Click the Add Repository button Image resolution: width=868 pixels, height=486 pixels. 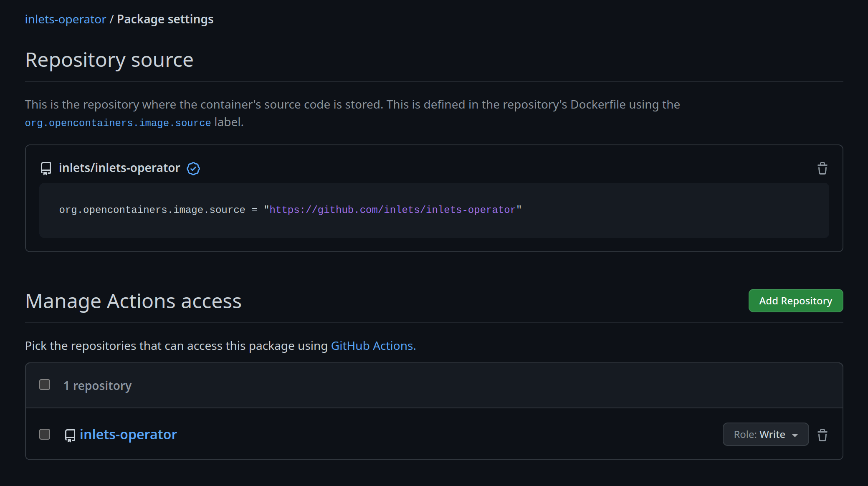[796, 301]
